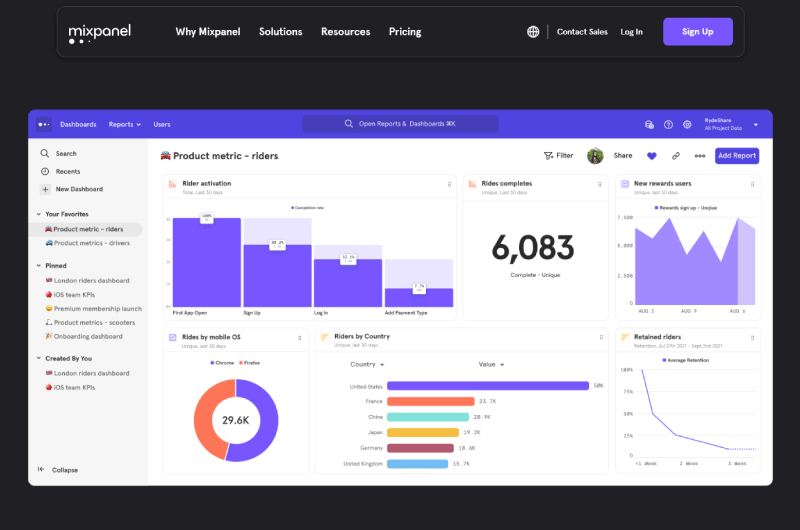Open Product metrics - drivers dashboard
Screen dimensions: 800x530
[87, 243]
